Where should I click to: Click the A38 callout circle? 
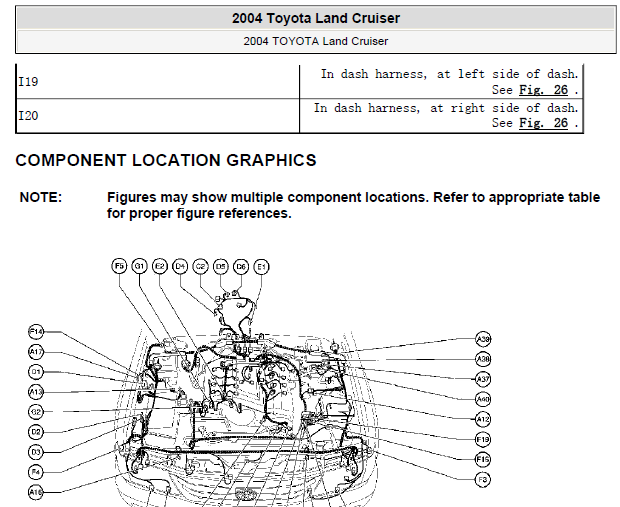click(x=483, y=359)
